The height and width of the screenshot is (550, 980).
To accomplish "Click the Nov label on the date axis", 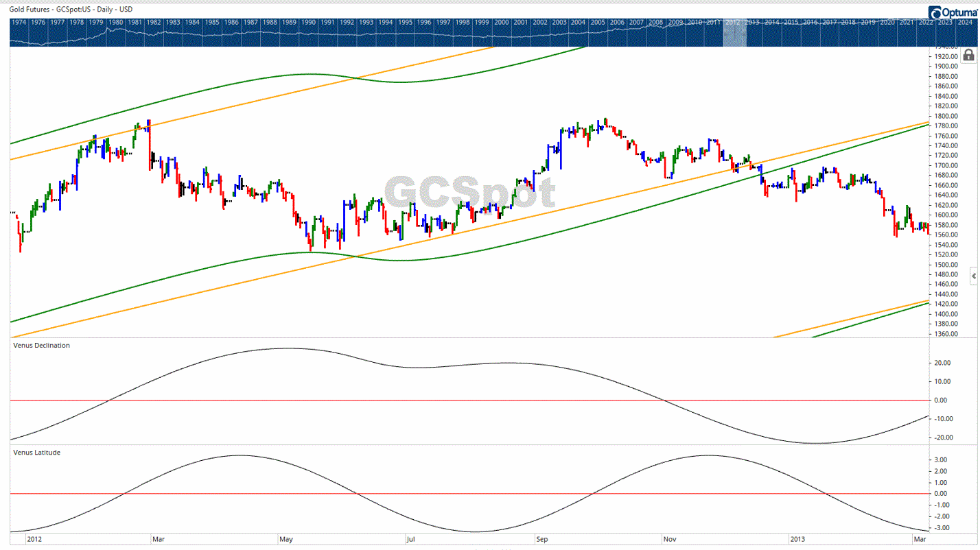I will click(x=669, y=540).
